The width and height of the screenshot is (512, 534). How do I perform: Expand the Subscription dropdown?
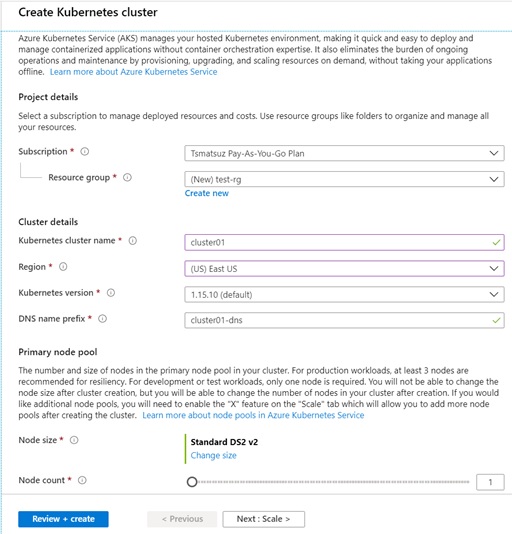[x=344, y=153]
